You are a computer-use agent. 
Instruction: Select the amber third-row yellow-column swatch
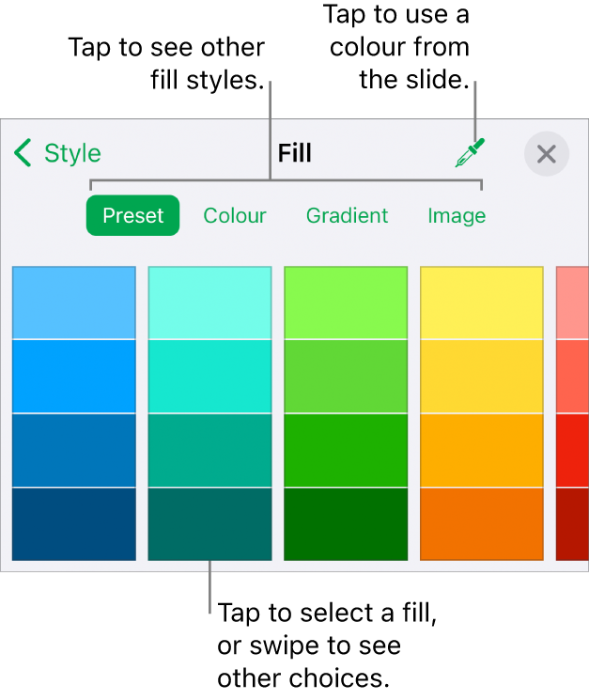pos(481,450)
